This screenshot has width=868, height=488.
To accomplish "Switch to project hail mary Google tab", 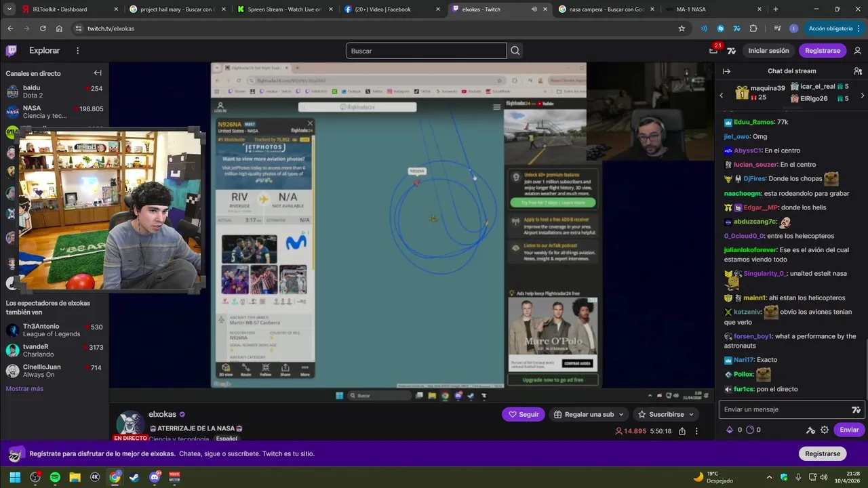I will (x=176, y=9).
